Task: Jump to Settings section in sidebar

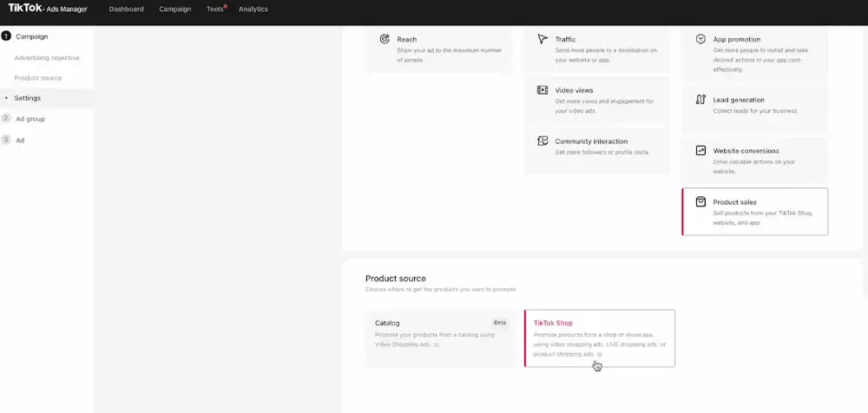Action: [28, 98]
